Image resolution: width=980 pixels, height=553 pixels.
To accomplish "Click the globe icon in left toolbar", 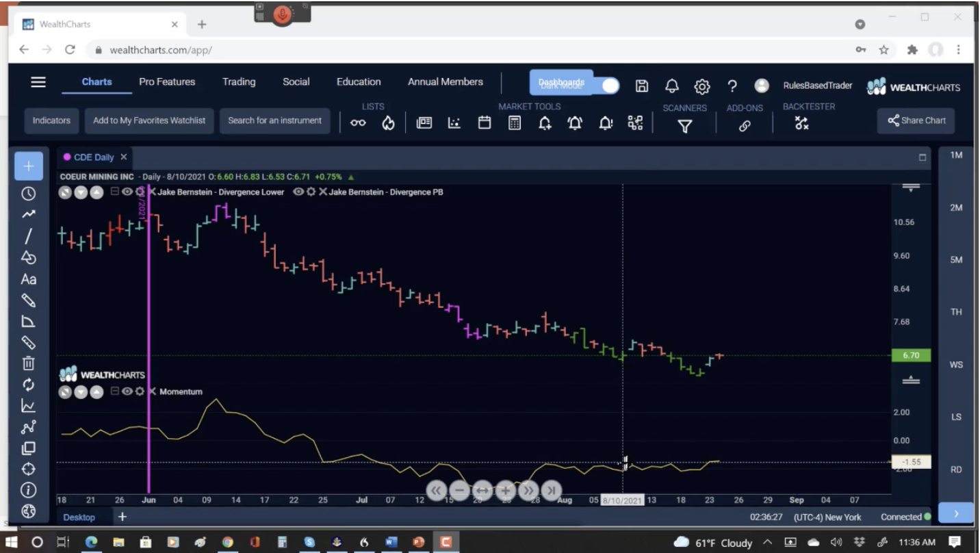I will (x=29, y=511).
